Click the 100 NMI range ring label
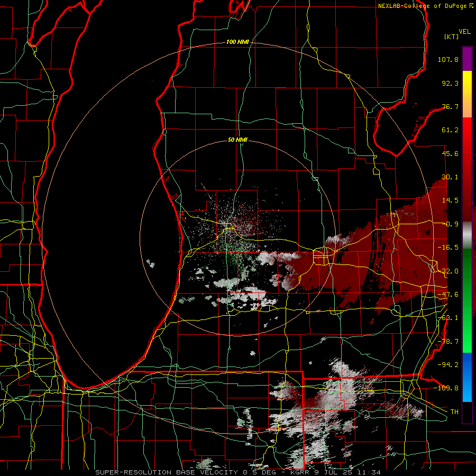This screenshot has height=476, width=476. pyautogui.click(x=237, y=42)
